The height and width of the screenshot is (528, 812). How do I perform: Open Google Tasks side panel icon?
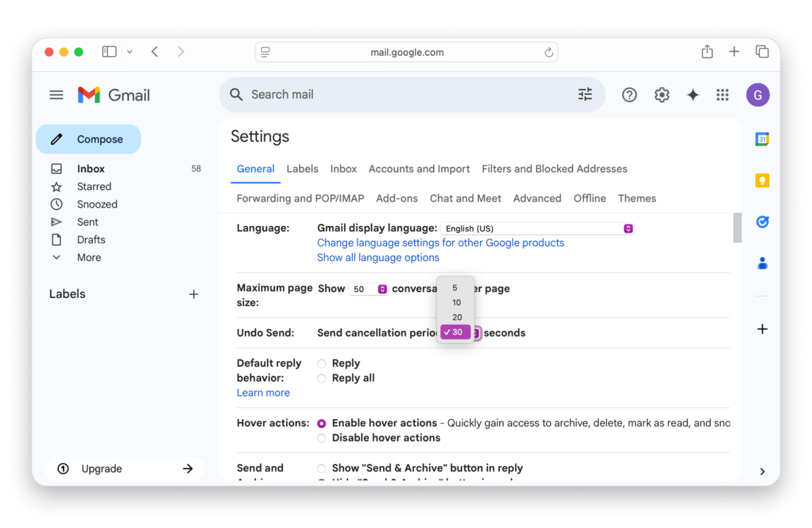[762, 222]
